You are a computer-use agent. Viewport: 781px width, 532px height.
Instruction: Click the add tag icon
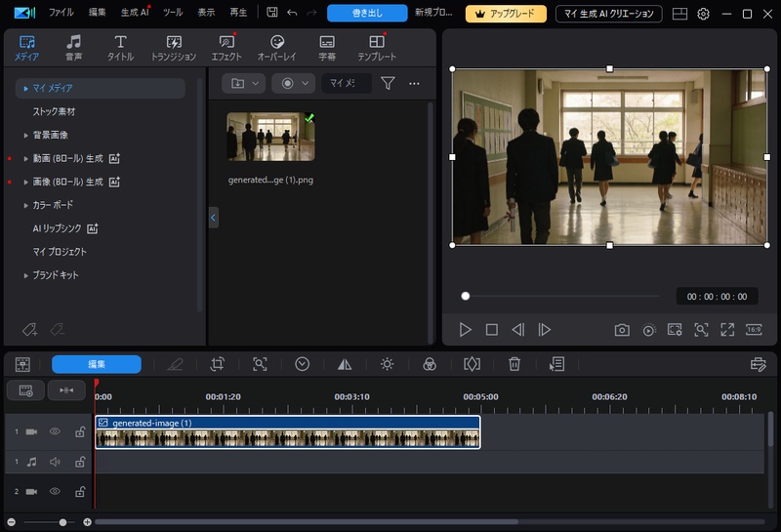pos(29,330)
